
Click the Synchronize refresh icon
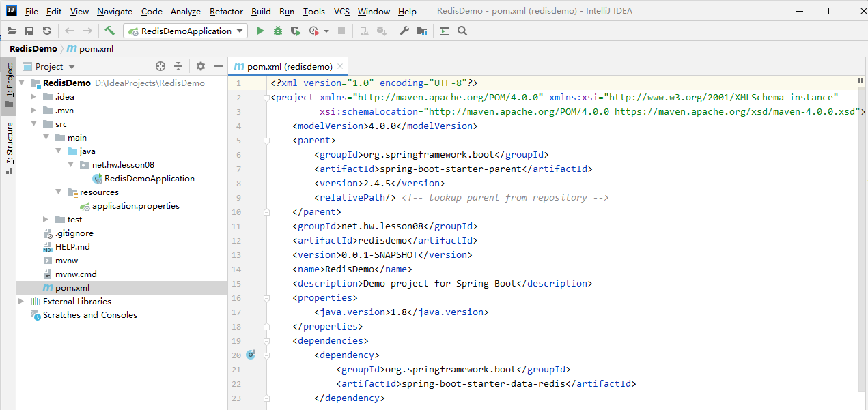coord(47,31)
